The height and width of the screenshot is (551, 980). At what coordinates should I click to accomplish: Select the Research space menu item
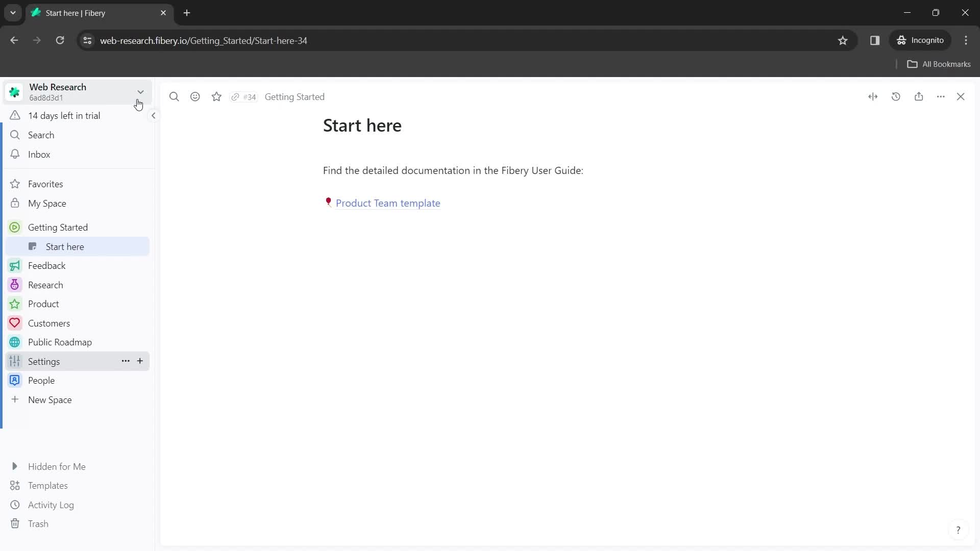pos(45,285)
